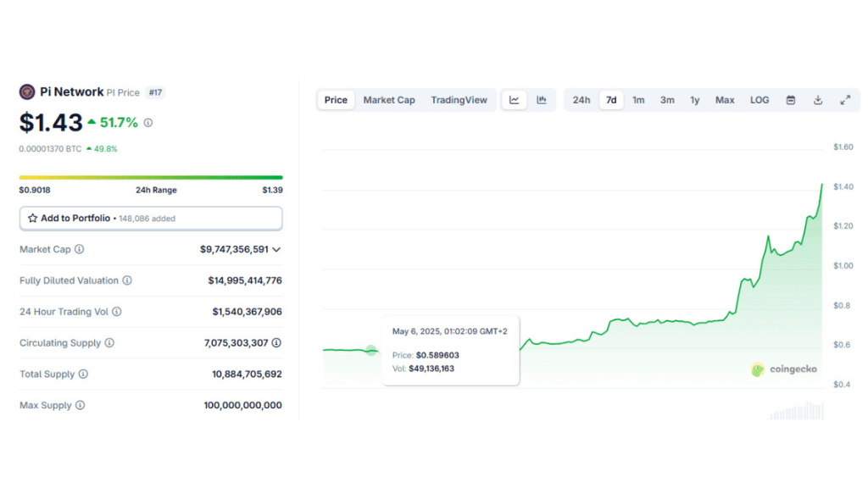The image size is (868, 488).
Task: Click the $1.60 y-axis label
Action: (843, 147)
